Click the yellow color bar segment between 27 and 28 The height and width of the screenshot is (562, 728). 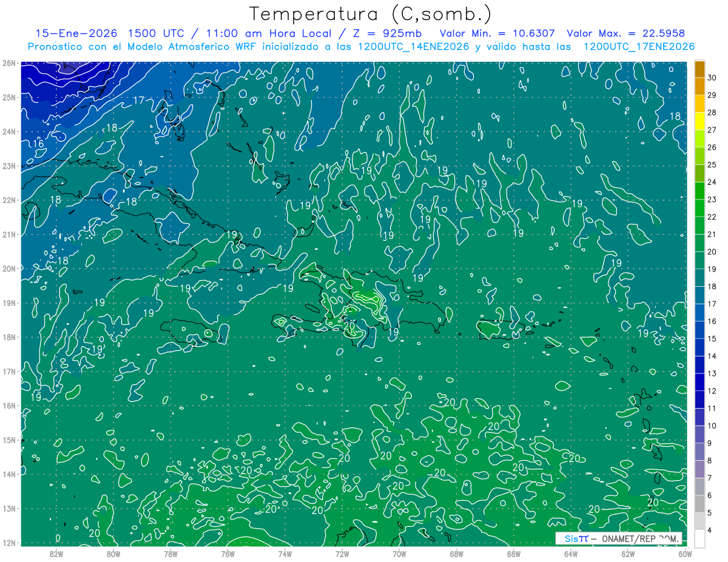point(699,121)
